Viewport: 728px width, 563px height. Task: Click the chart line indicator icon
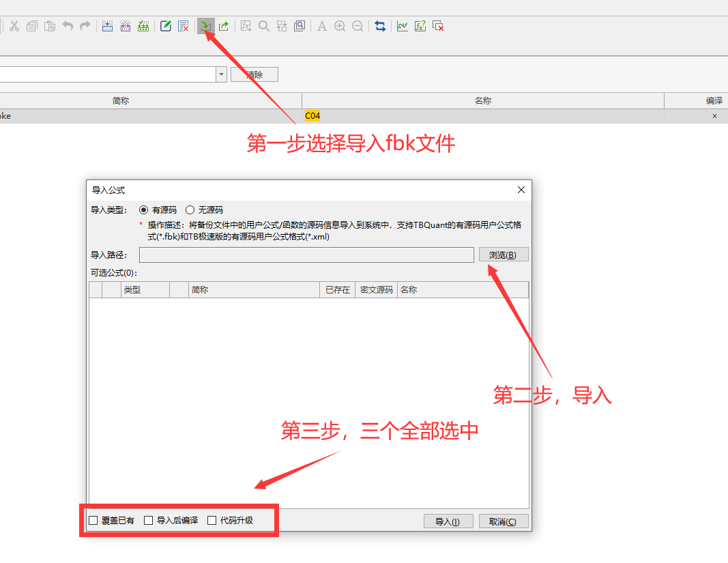click(x=403, y=26)
